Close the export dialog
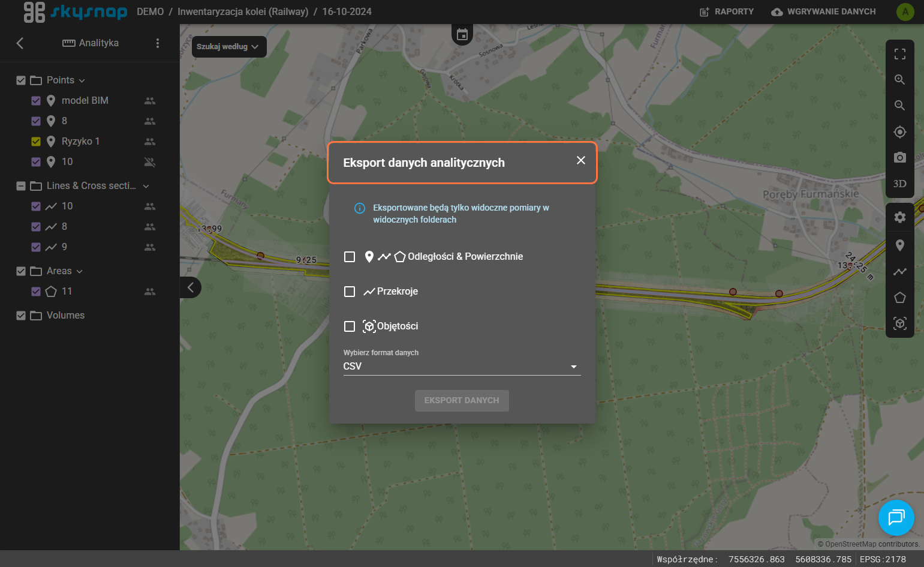924x567 pixels. click(580, 160)
